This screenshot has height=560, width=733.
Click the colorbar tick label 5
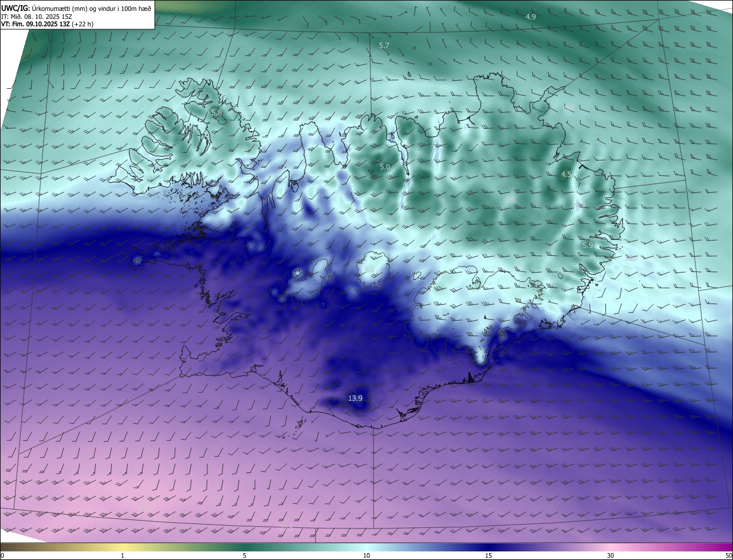[245, 556]
